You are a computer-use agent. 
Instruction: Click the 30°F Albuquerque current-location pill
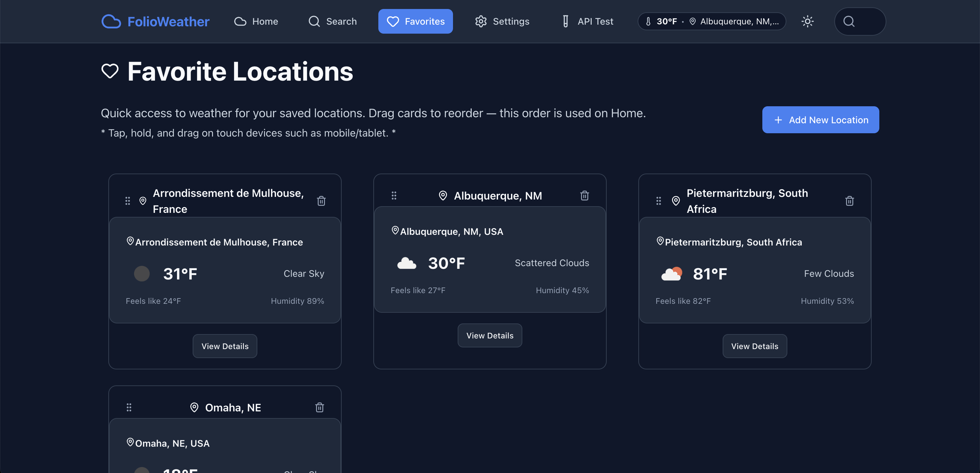click(711, 22)
